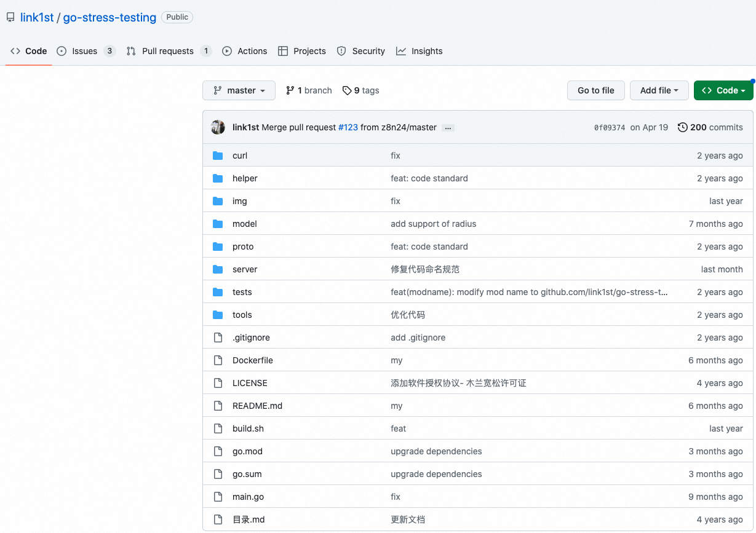Image resolution: width=756 pixels, height=533 pixels.
Task: Click the server folder icon
Action: (218, 269)
